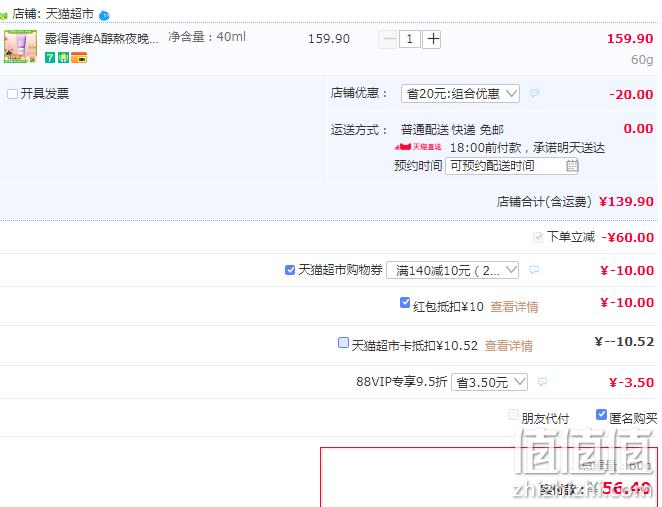Uncheck the 红包抵扣¥10 checkbox
This screenshot has width=662, height=507.
coord(405,302)
